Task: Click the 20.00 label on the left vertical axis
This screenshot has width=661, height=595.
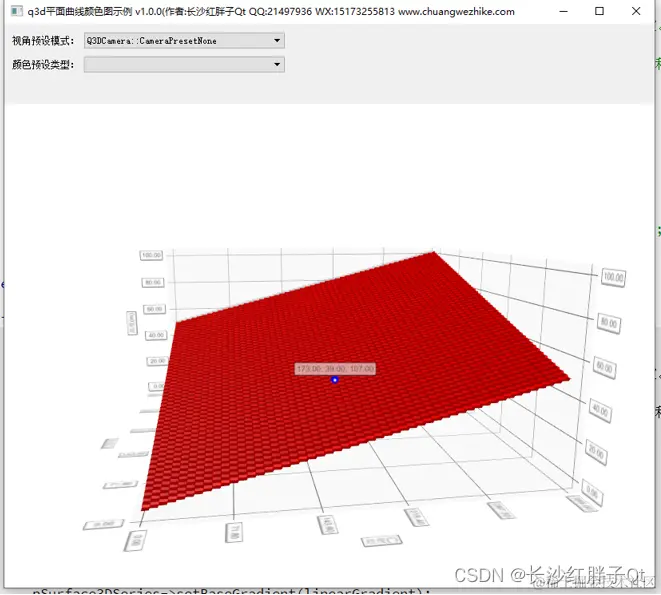Action: [158, 361]
